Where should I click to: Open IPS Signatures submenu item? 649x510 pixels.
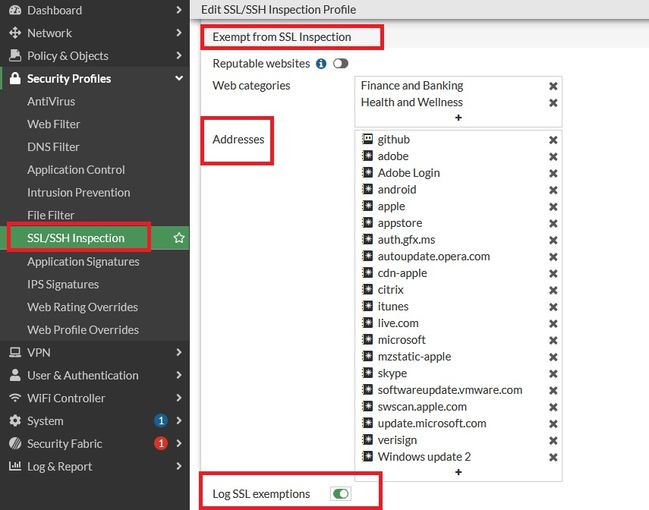tap(63, 284)
